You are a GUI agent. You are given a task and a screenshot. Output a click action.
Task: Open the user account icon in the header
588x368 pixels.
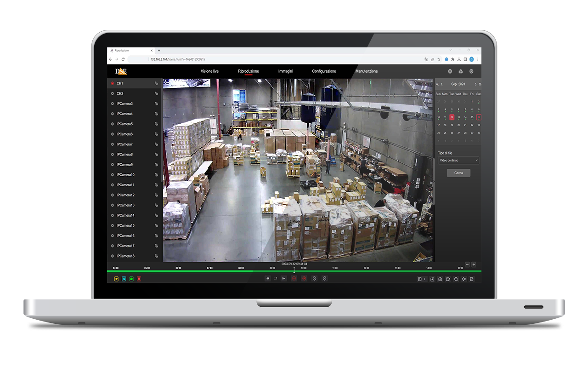point(450,71)
